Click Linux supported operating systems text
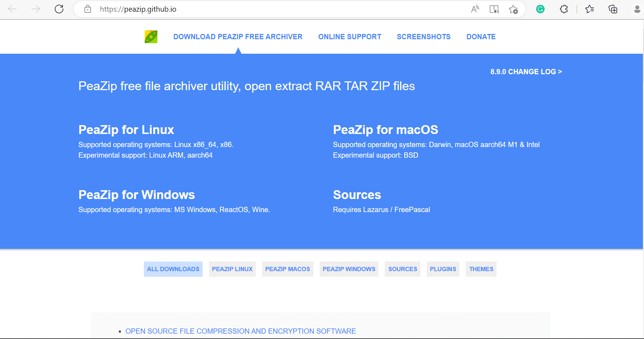 tap(156, 145)
